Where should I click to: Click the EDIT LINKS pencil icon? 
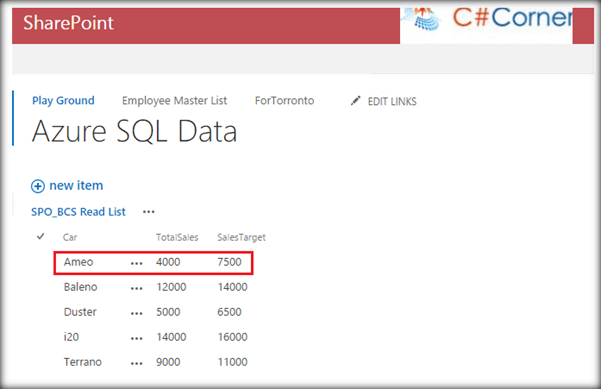click(x=355, y=101)
